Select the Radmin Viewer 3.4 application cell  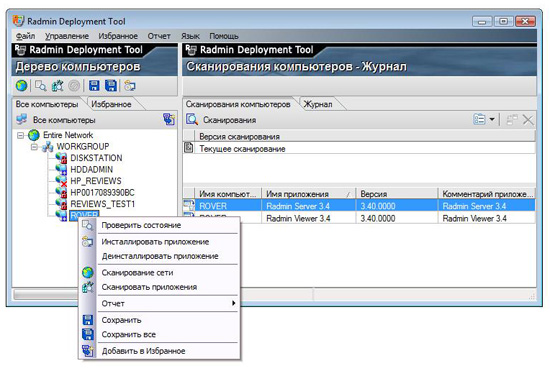[x=309, y=218]
